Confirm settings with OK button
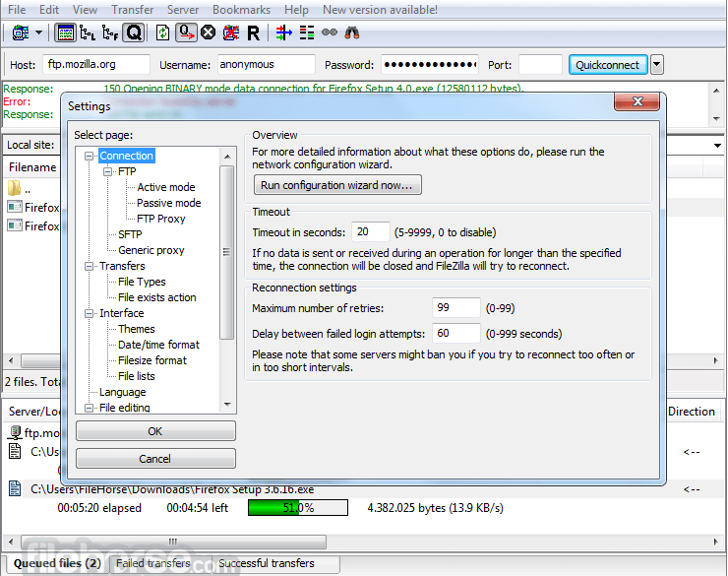 (155, 431)
